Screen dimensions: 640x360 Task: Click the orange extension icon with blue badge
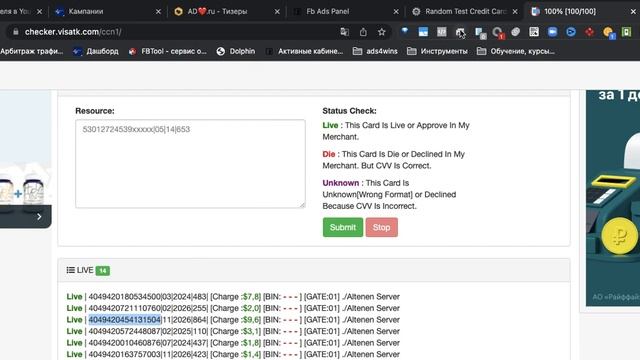point(609,32)
